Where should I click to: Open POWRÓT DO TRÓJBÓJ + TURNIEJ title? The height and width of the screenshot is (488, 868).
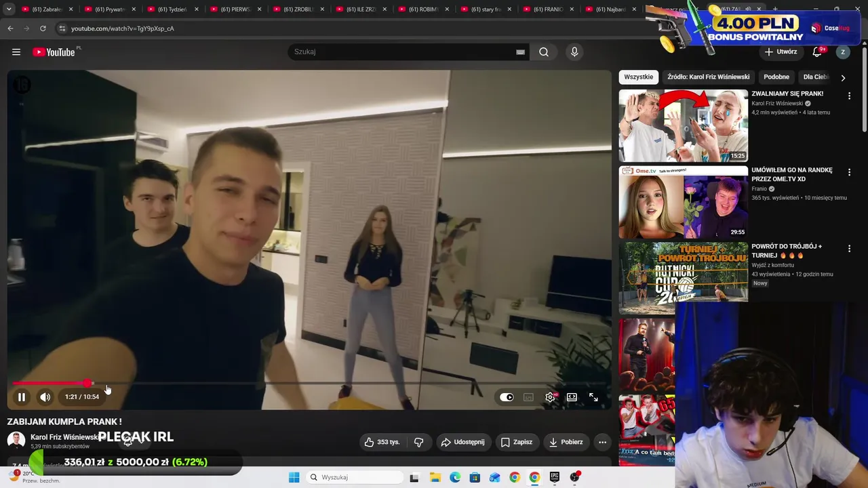pos(787,251)
